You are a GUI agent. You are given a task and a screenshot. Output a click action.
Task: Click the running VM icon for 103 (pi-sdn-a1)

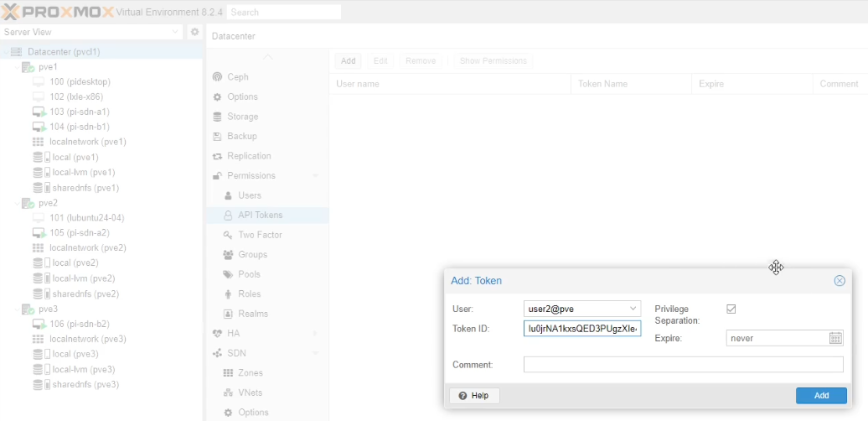point(39,112)
